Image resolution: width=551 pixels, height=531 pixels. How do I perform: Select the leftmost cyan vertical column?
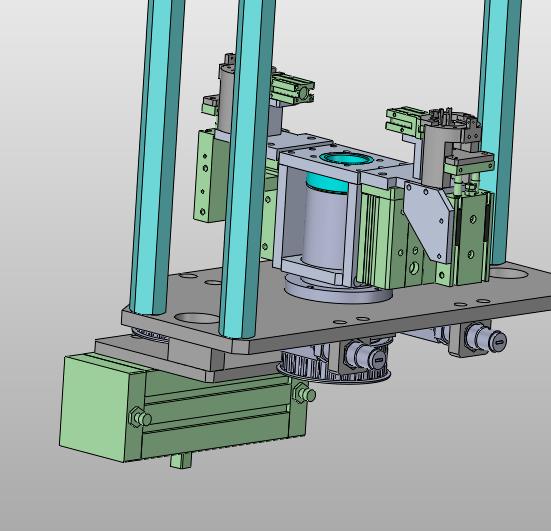157,157
